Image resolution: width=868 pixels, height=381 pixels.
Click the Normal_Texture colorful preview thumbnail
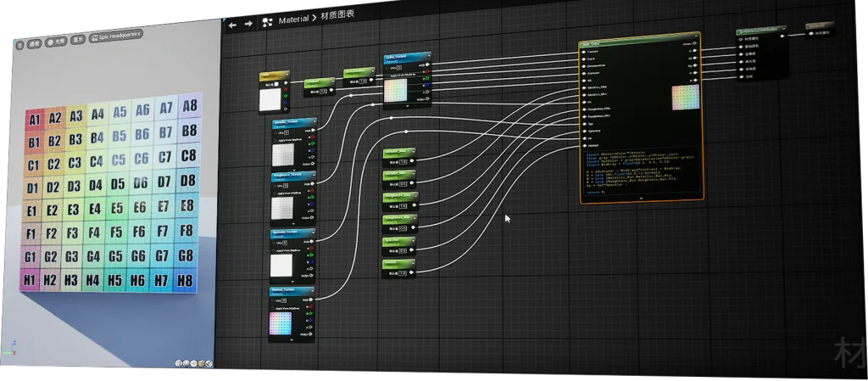(x=280, y=323)
